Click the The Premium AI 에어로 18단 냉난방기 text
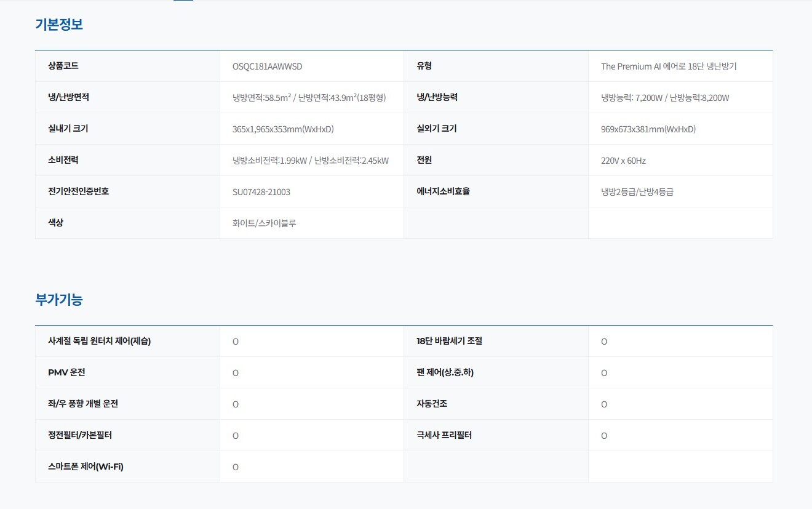Screen dimensions: 812x509 669,66
